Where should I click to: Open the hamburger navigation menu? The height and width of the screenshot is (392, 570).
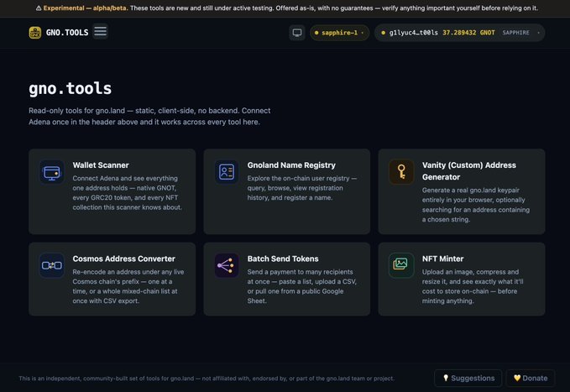101,32
